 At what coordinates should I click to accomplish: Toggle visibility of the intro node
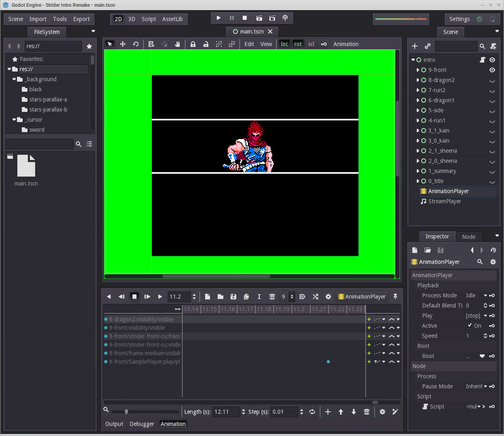tap(492, 60)
